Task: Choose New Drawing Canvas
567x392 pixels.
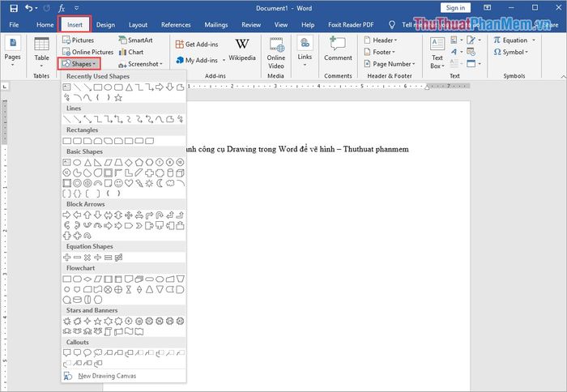Action: click(x=107, y=376)
